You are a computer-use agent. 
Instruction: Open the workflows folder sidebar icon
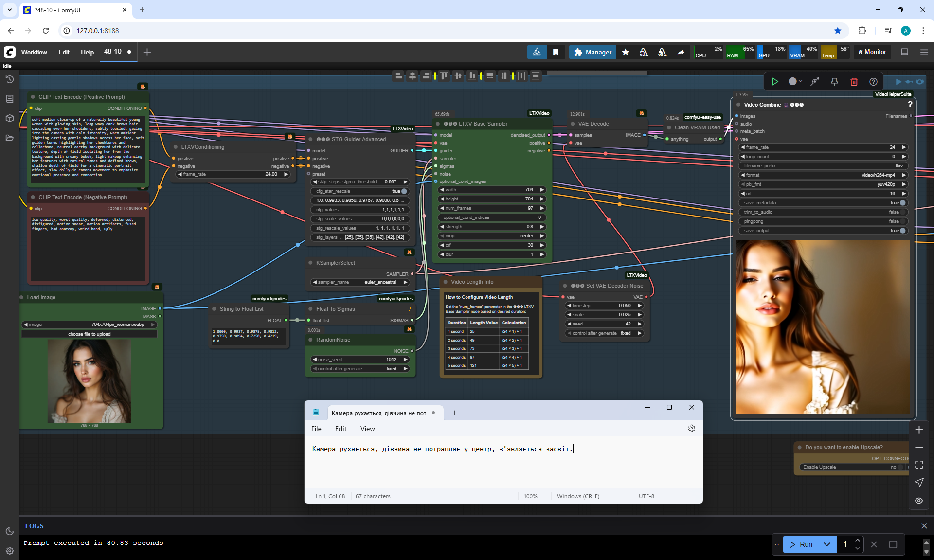(x=10, y=138)
